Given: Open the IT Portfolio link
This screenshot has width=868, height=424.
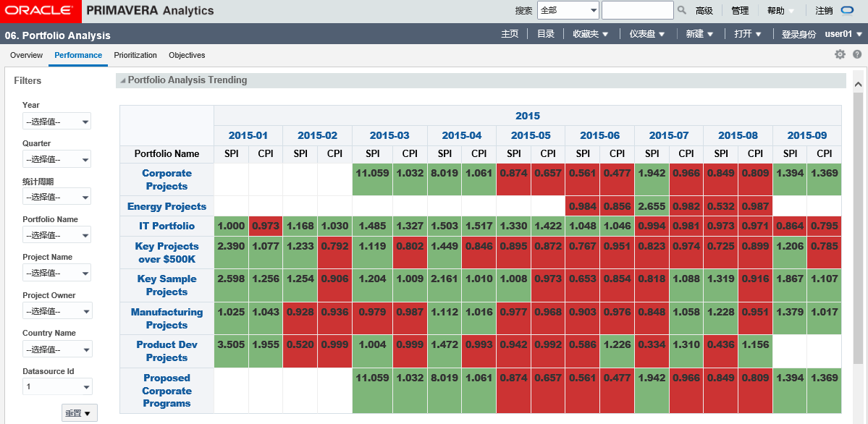Looking at the screenshot, I should point(167,226).
